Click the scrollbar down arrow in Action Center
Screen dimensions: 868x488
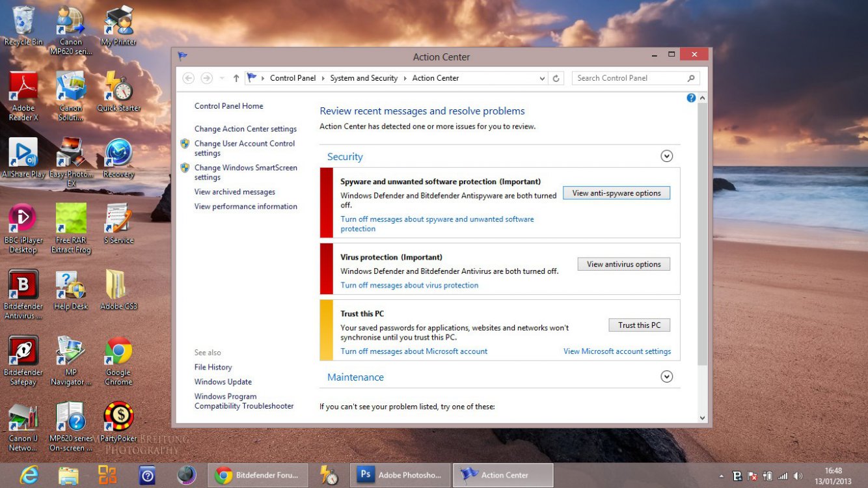702,418
